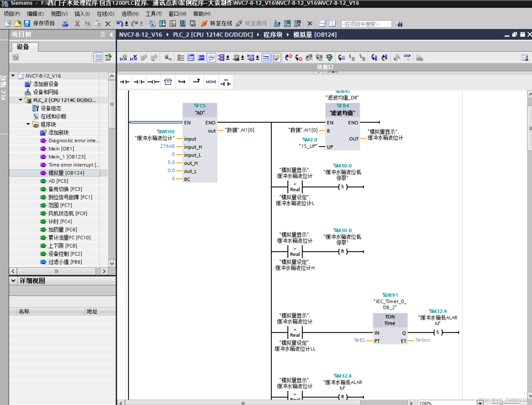Toggle favorites display star icon in editor
Image resolution: width=532 pixels, height=405 pixels.
[x=276, y=58]
